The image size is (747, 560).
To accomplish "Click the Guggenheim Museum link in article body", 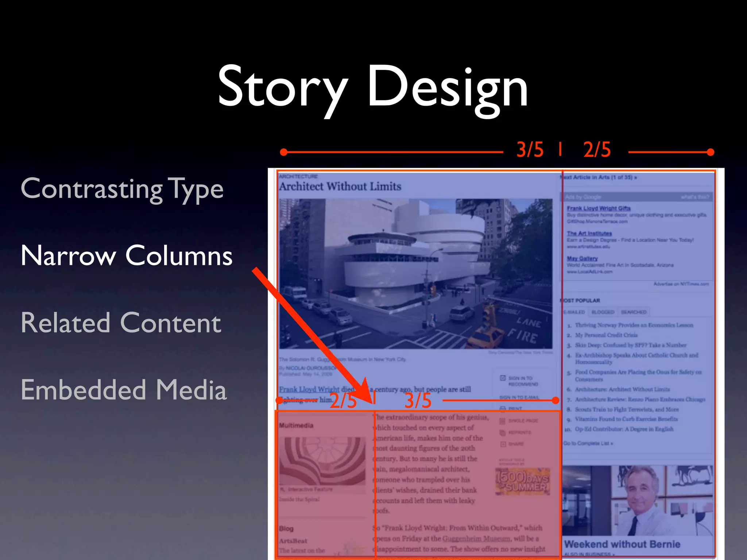I will (476, 538).
